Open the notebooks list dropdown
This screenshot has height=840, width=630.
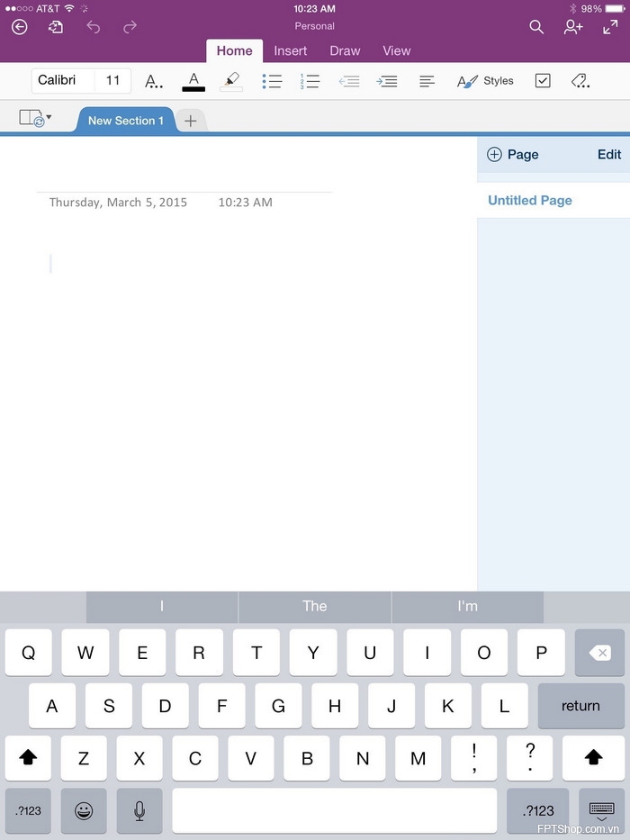(35, 118)
